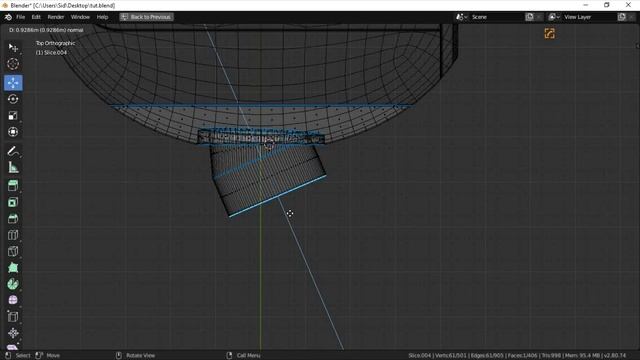The height and width of the screenshot is (360, 640).
Task: Open the File menu
Action: click(20, 17)
